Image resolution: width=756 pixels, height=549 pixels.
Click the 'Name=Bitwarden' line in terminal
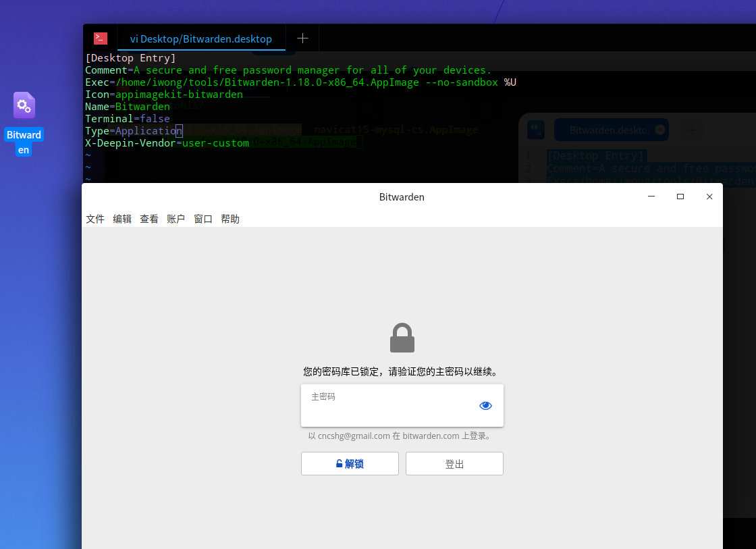pyautogui.click(x=128, y=106)
